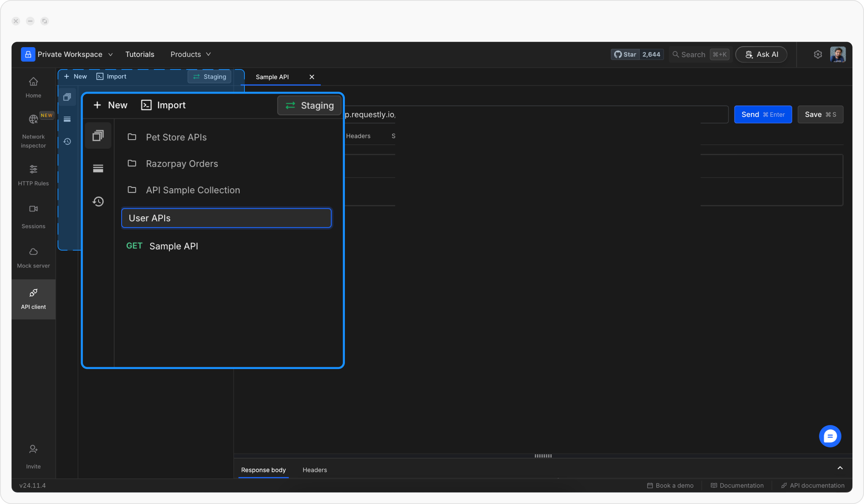Open the Environments icon in zoomed panel
Screen dimensions: 864x504
98,168
